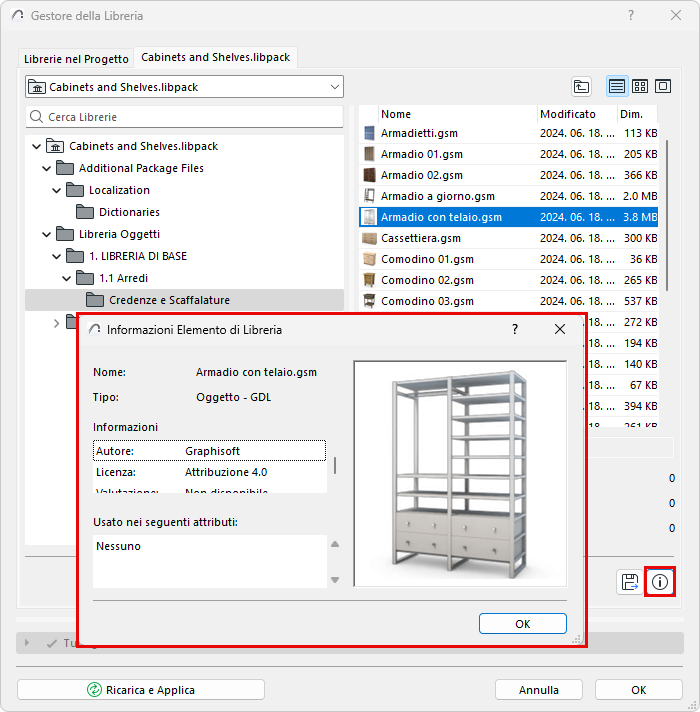The width and height of the screenshot is (700, 712).
Task: Click the search magnifier icon
Action: pos(36,117)
